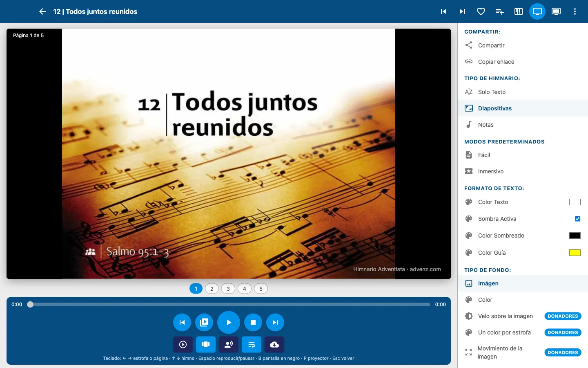The image size is (588, 368).
Task: Toggle text wrap lines button
Action: coord(252,344)
